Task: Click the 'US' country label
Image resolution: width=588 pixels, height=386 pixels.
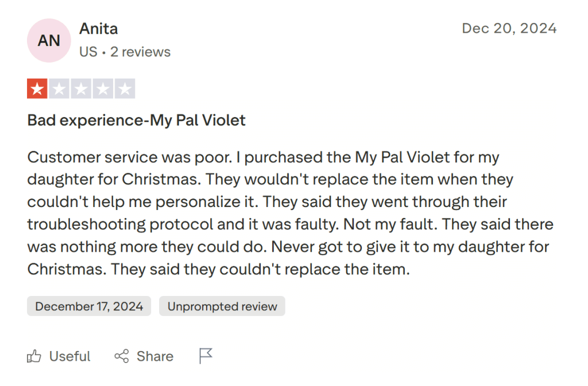Action: point(88,52)
